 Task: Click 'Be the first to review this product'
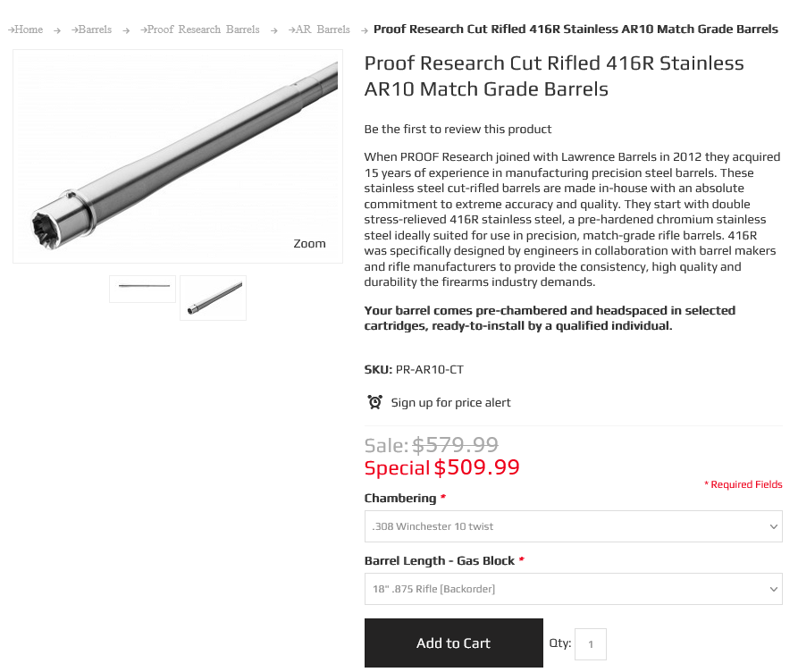[x=458, y=129]
